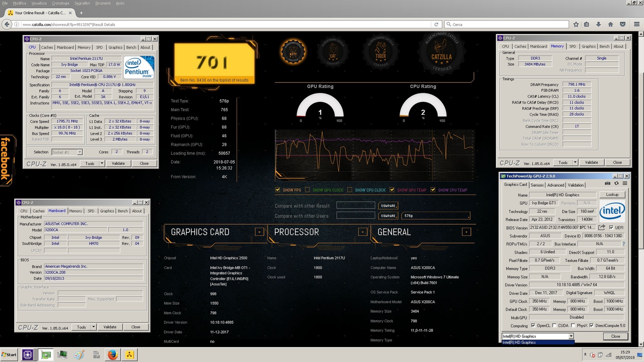The width and height of the screenshot is (644, 362).
Task: Click the Compare with other Result input
Action: pyautogui.click(x=356, y=205)
